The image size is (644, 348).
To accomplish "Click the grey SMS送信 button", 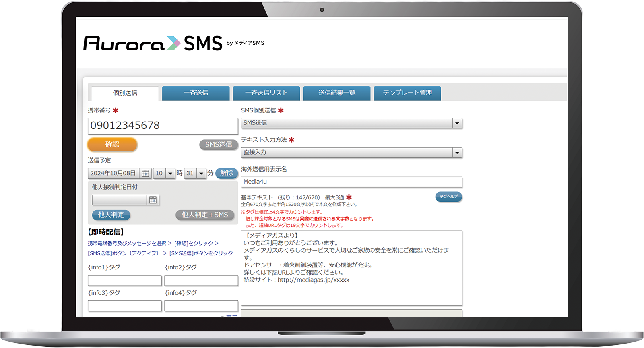I will [219, 145].
